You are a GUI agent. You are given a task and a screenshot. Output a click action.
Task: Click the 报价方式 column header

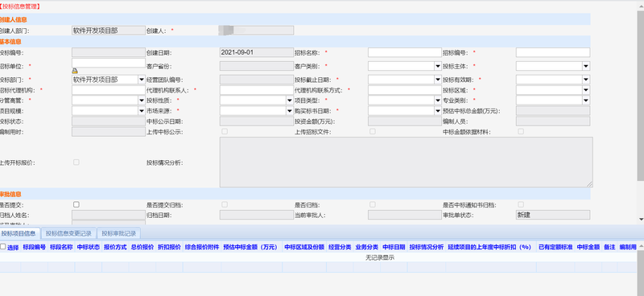click(x=115, y=247)
